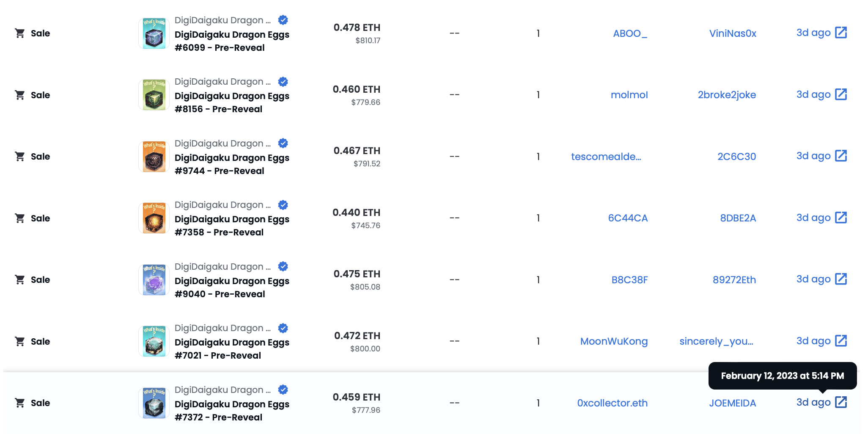Screen dimensions: 868x434
Task: Open external link icon for #7372 sale
Action: click(841, 402)
